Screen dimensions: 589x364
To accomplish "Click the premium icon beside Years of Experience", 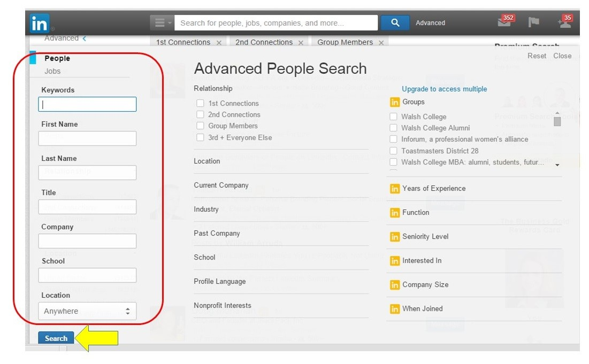I will click(395, 188).
